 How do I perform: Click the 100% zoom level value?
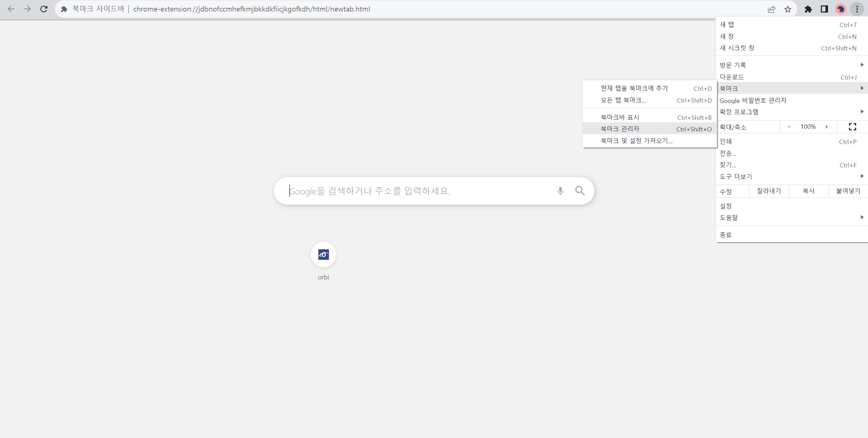(x=808, y=127)
